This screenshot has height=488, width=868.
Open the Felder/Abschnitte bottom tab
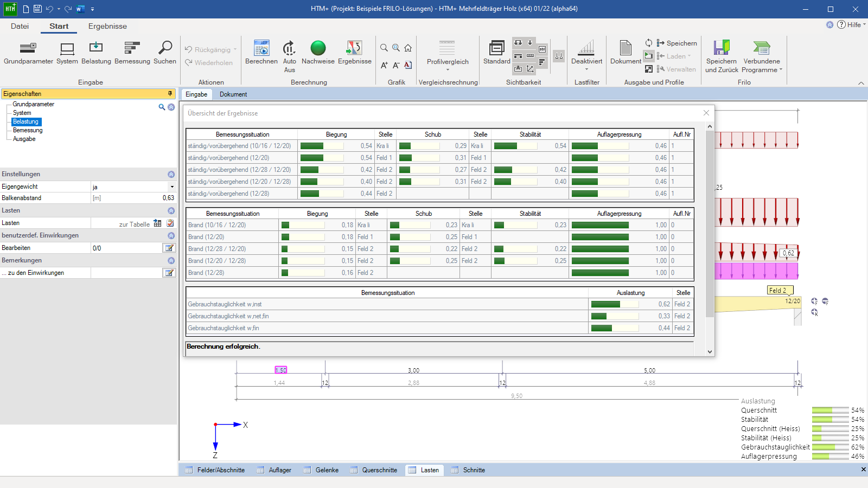[215, 470]
